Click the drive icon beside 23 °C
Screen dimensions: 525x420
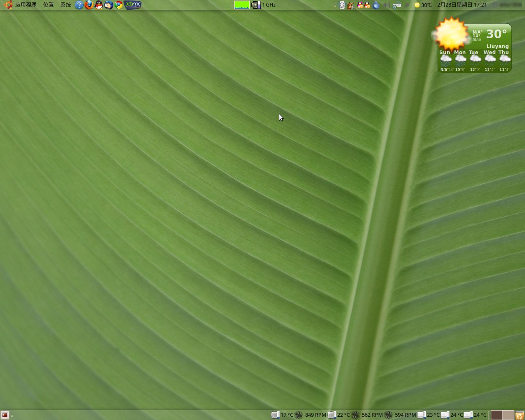pyautogui.click(x=421, y=415)
